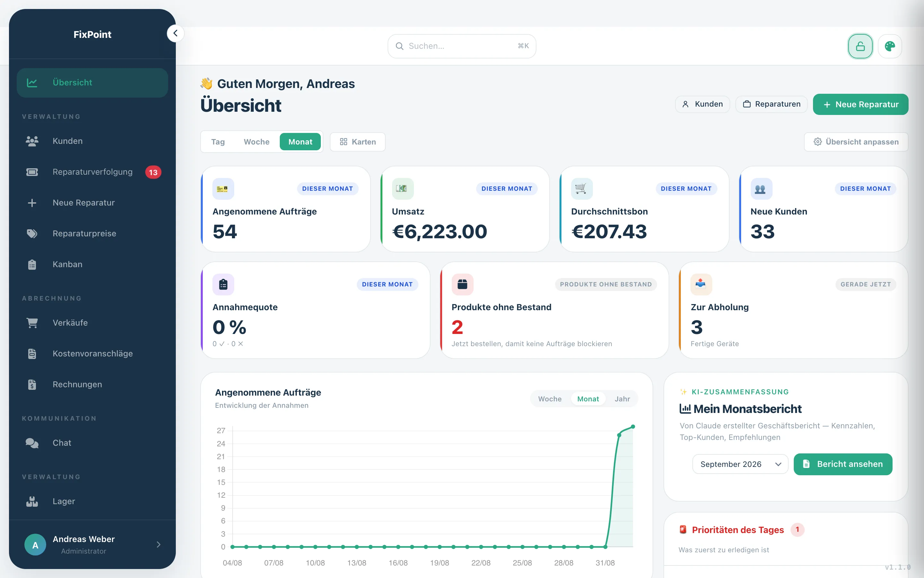The height and width of the screenshot is (578, 924).
Task: Set chart range to Woche
Action: point(550,399)
